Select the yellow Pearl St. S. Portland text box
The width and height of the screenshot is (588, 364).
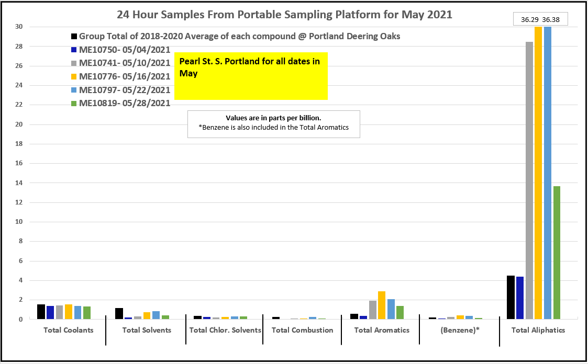(251, 76)
